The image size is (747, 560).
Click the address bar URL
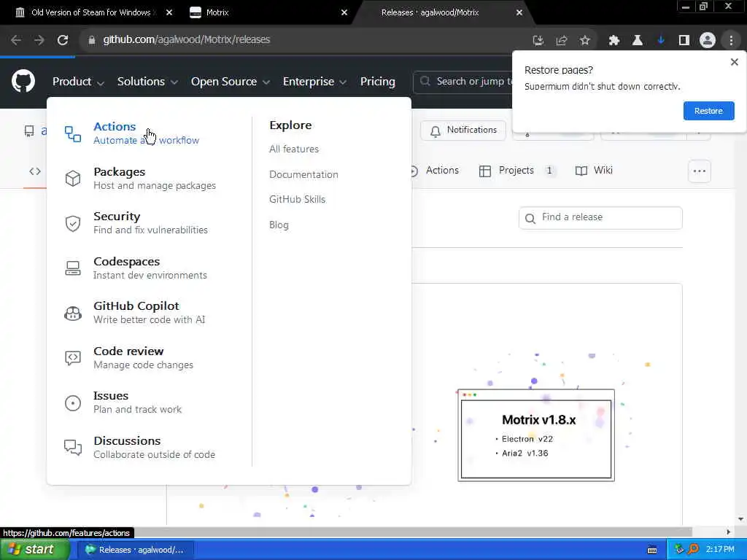pyautogui.click(x=186, y=40)
